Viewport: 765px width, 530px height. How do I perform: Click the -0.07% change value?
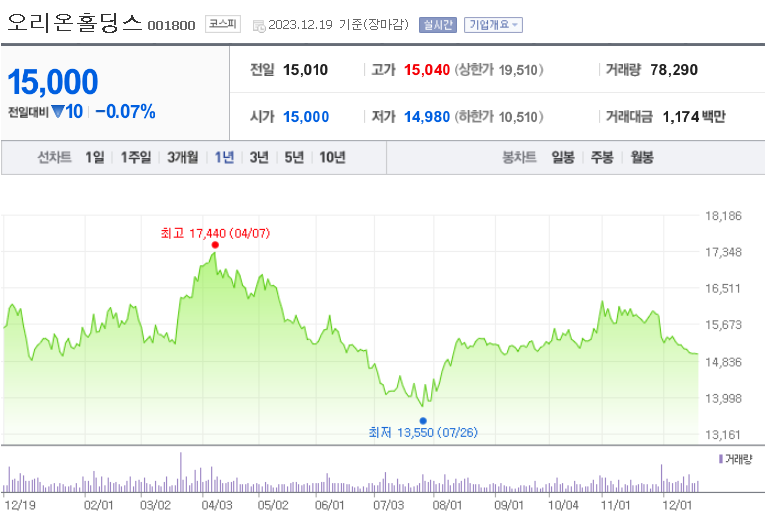[125, 112]
